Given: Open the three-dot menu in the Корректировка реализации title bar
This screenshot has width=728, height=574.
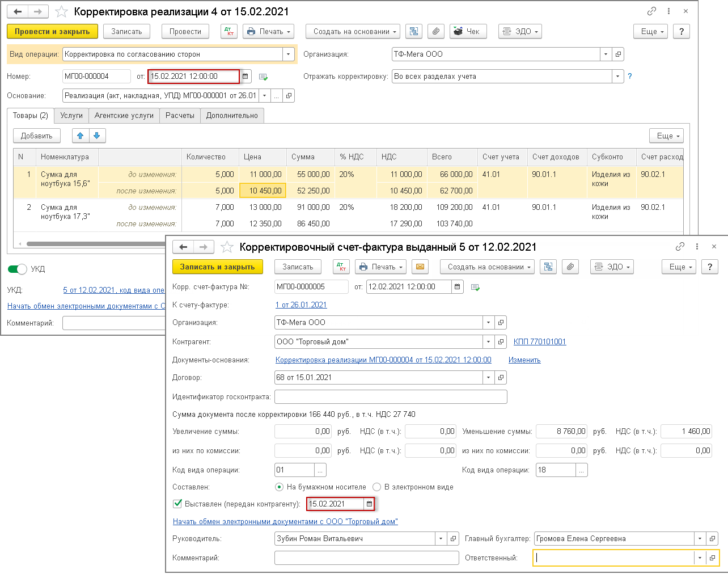Looking at the screenshot, I should point(669,11).
